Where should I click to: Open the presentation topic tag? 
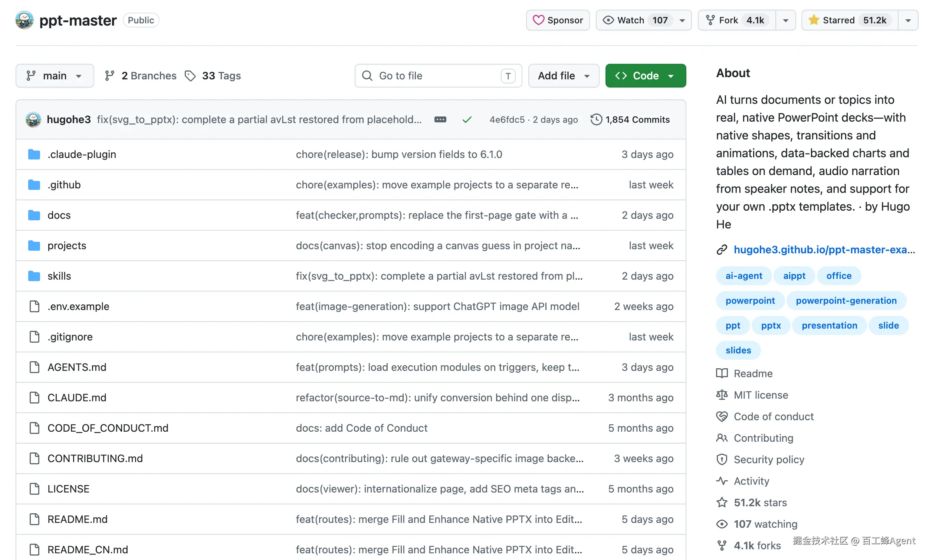click(x=829, y=326)
